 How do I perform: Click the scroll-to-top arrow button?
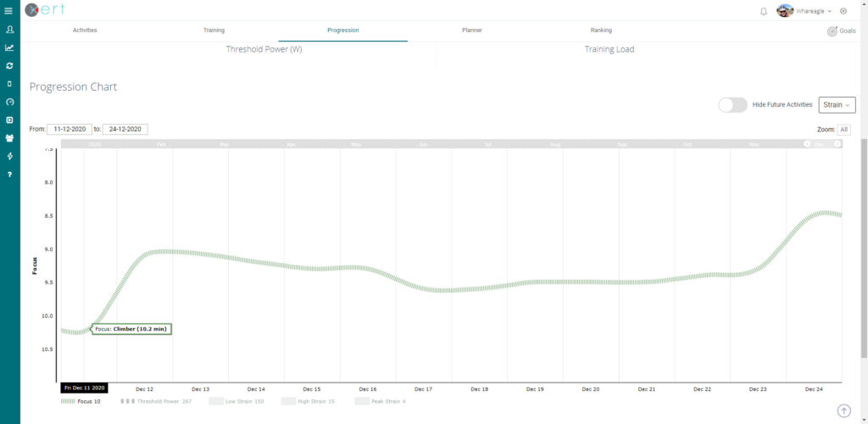(x=843, y=410)
